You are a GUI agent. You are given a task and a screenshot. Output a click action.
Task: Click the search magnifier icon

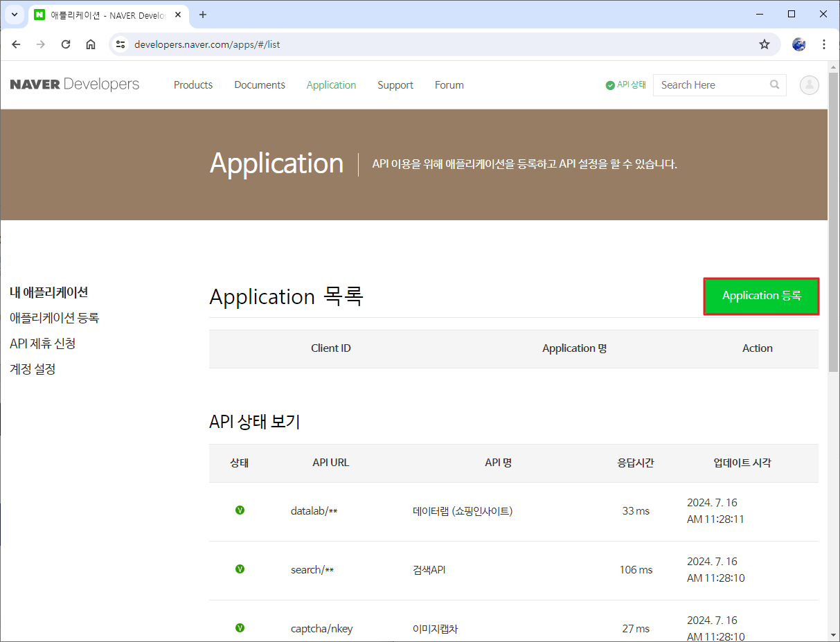pos(774,84)
